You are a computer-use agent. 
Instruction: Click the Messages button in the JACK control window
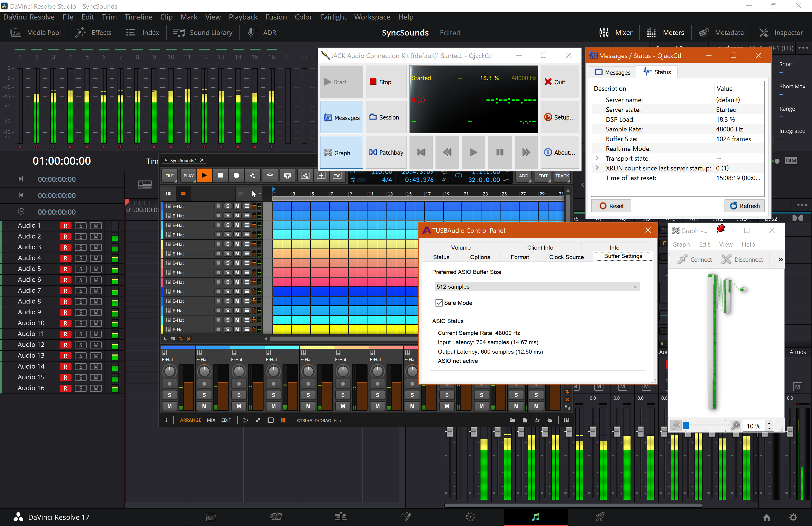click(x=341, y=117)
